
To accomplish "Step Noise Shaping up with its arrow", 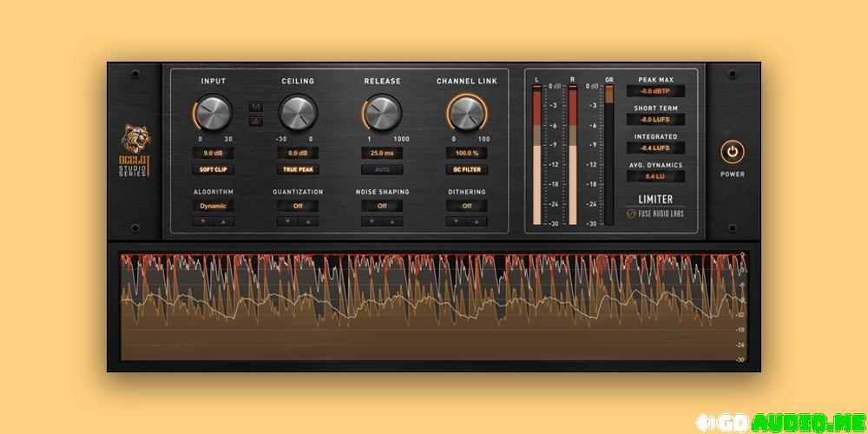I will click(392, 221).
